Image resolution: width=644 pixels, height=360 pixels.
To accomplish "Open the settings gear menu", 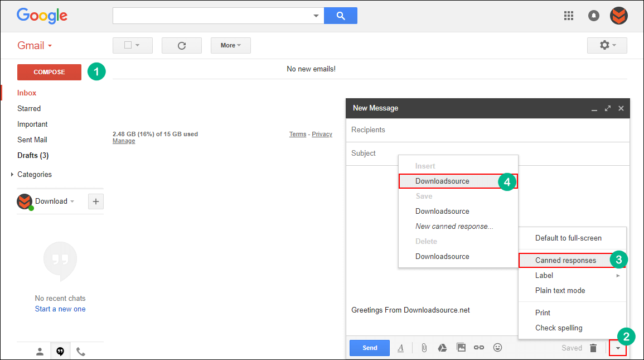I will pos(607,45).
